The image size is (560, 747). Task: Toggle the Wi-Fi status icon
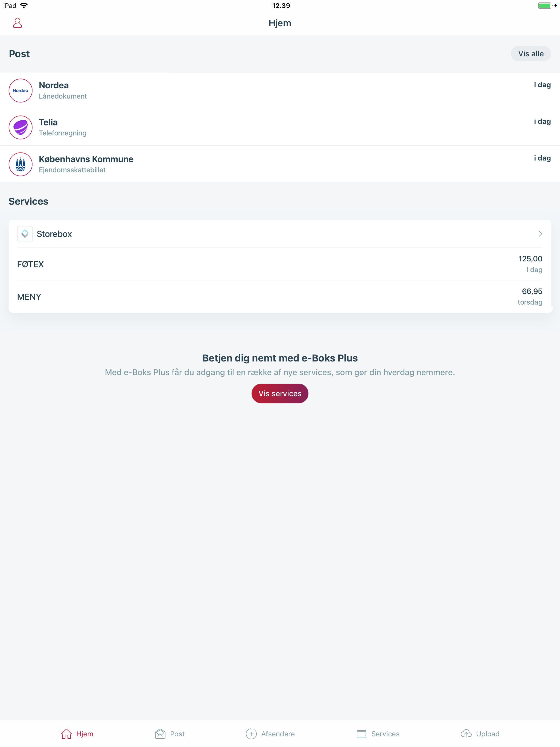[24, 5]
